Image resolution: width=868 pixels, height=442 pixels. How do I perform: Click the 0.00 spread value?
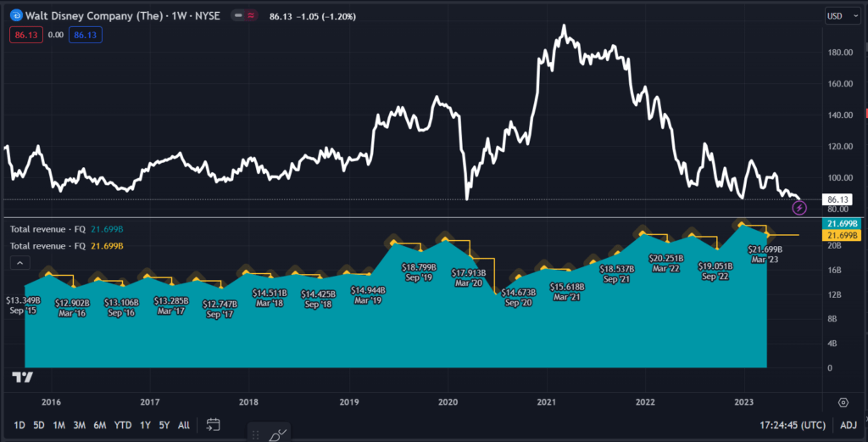tap(56, 35)
